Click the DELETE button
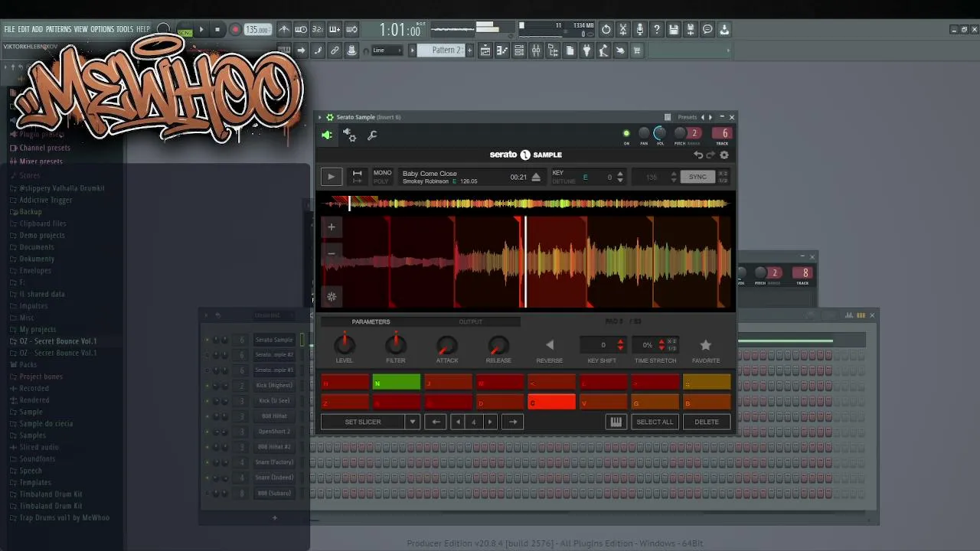 pyautogui.click(x=707, y=422)
